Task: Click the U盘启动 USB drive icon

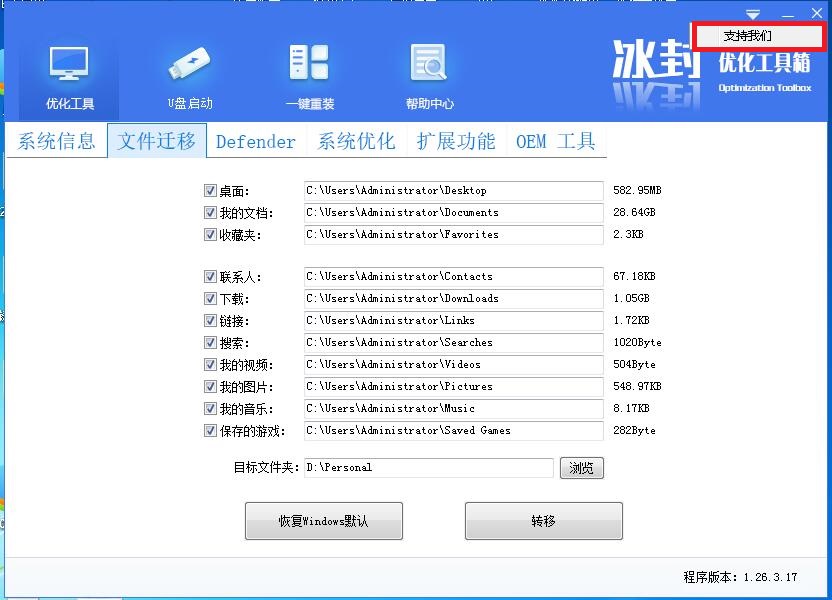Action: point(189,66)
